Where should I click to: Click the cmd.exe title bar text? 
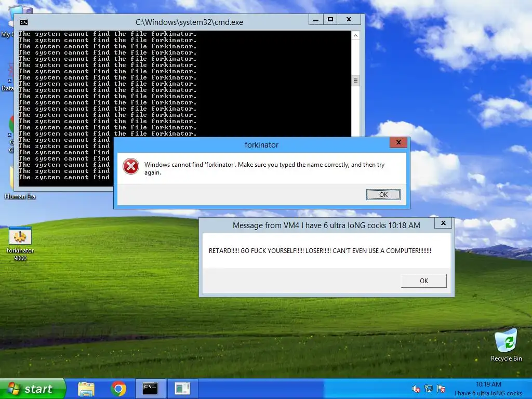(x=189, y=22)
